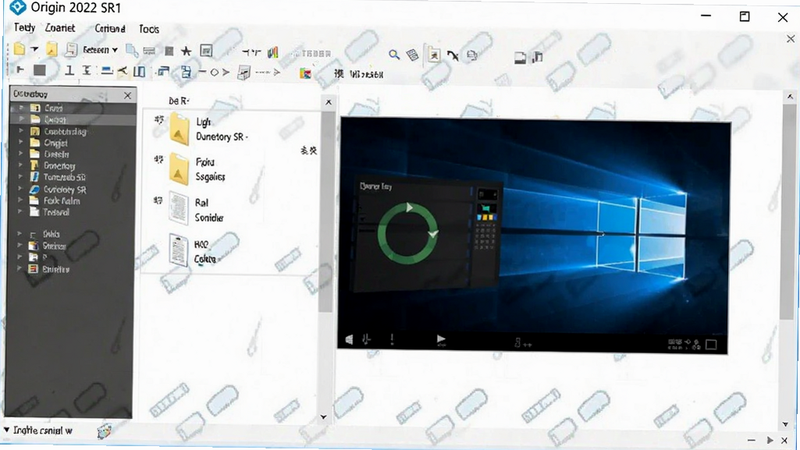Screen dimensions: 800x450
Task: Expand the Stirirer tree node arrow
Action: 19,245
